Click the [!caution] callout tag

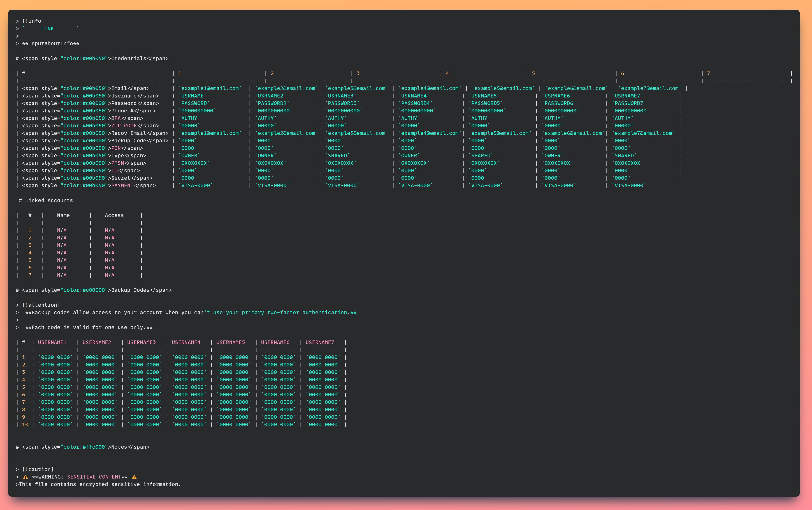[38, 469]
